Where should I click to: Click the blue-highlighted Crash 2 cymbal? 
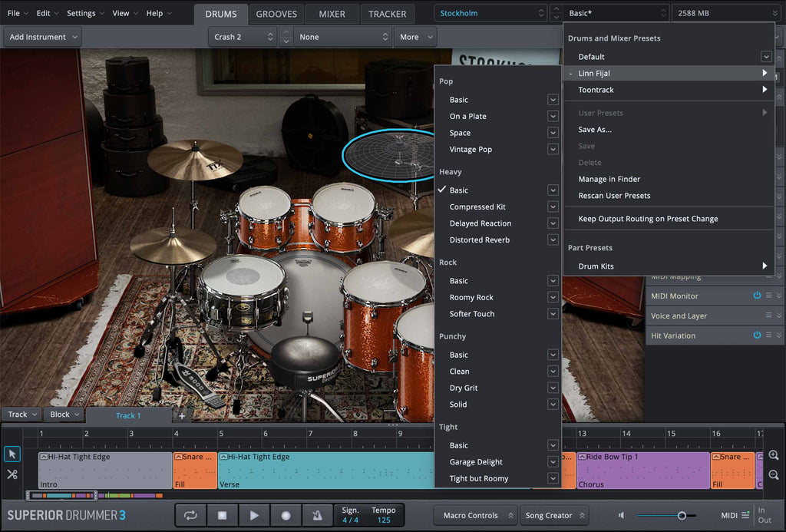(388, 154)
